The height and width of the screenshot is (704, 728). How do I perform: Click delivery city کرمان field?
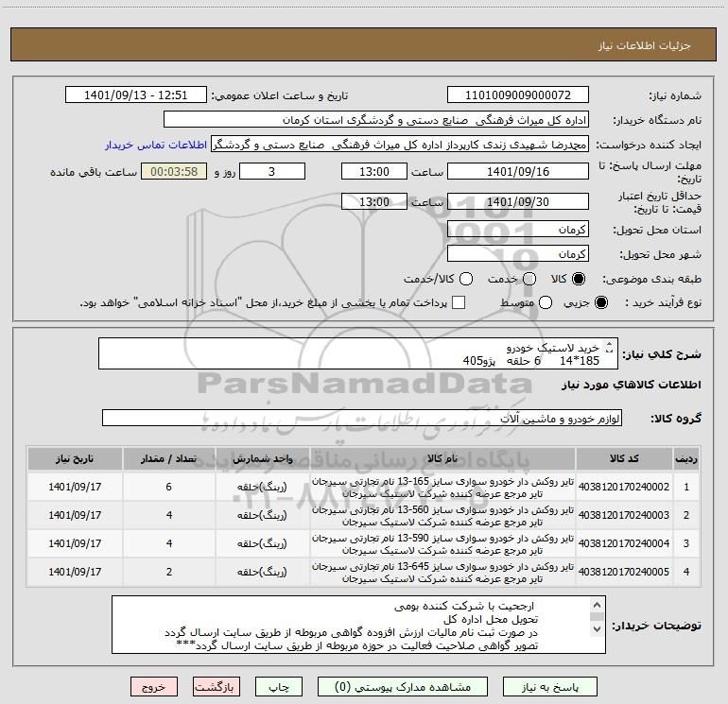pyautogui.click(x=518, y=254)
